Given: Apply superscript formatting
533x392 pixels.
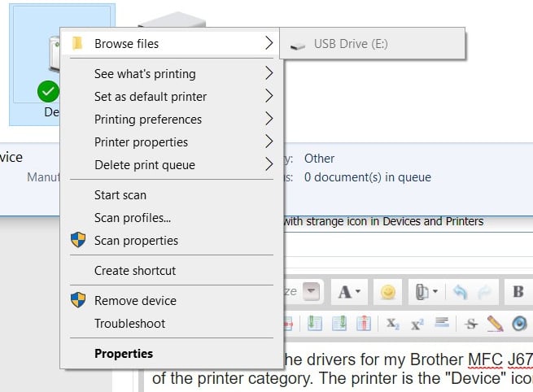Looking at the screenshot, I should click(x=417, y=324).
